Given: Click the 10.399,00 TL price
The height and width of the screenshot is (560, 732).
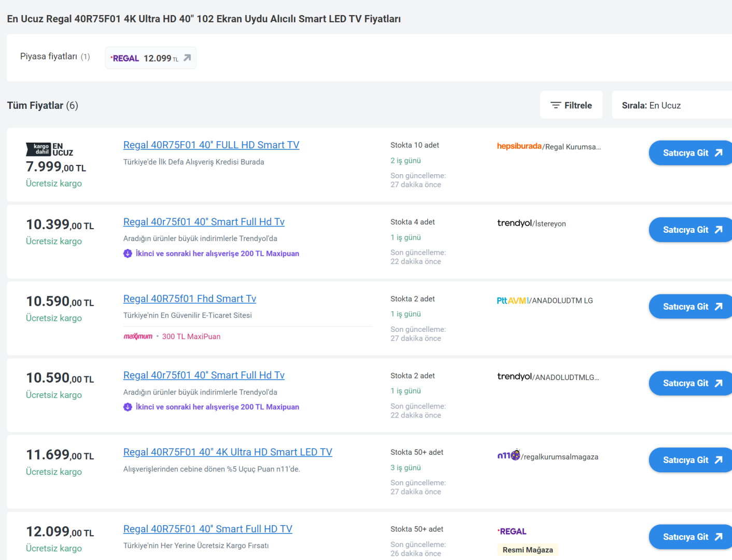Looking at the screenshot, I should pyautogui.click(x=60, y=225).
